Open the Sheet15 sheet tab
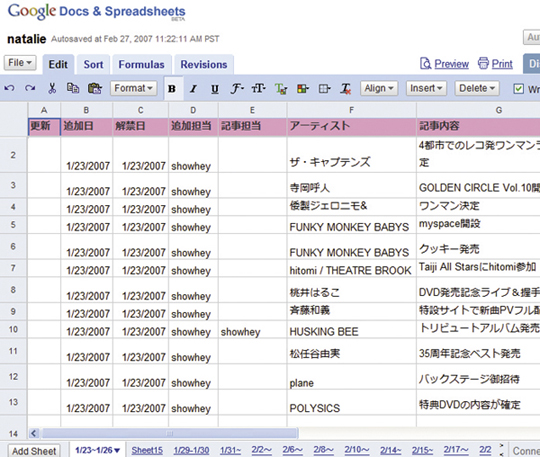Image resolution: width=540 pixels, height=457 pixels. 147,450
